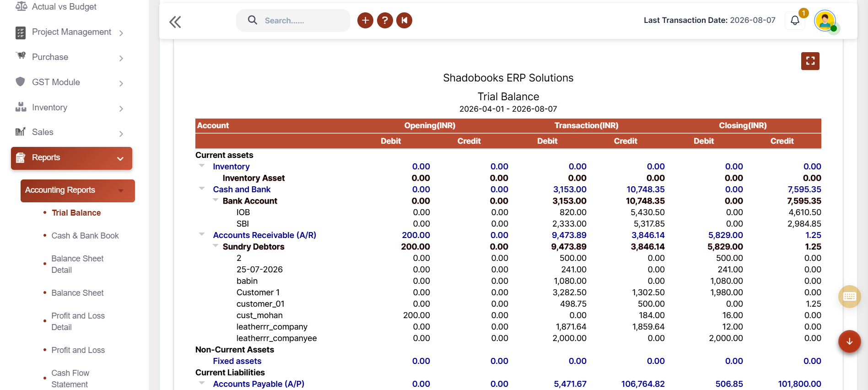Open the Accounts Receivable (A/R) link
Image resolution: width=868 pixels, height=390 pixels.
tap(264, 235)
